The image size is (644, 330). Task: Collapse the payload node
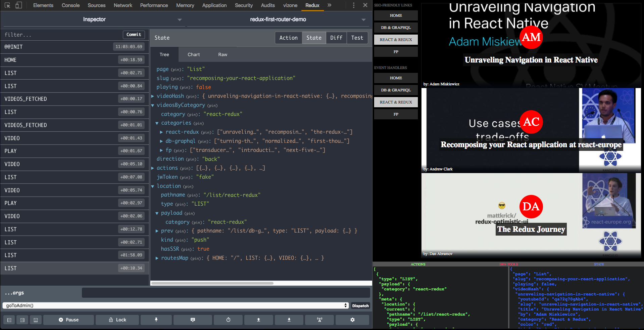point(157,213)
